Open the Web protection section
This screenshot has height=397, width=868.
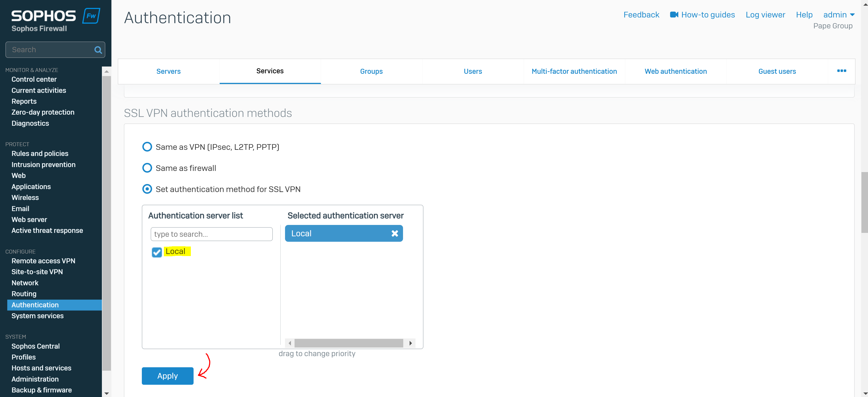pyautogui.click(x=19, y=175)
